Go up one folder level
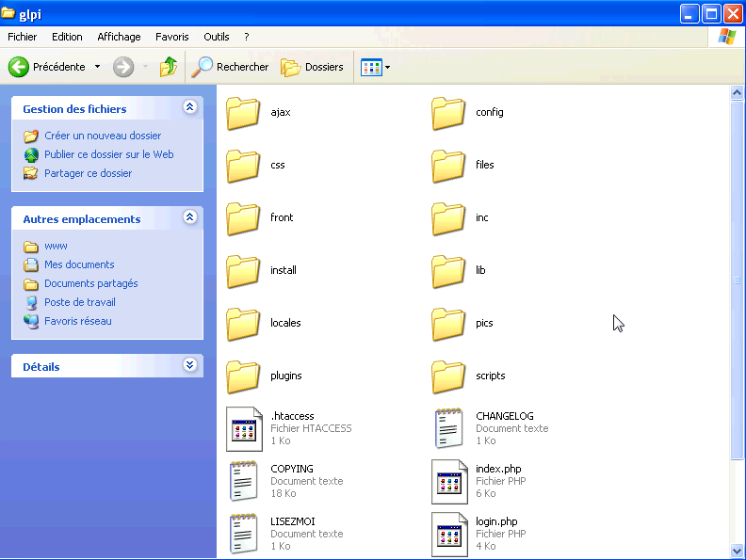The width and height of the screenshot is (746, 560). click(x=168, y=67)
